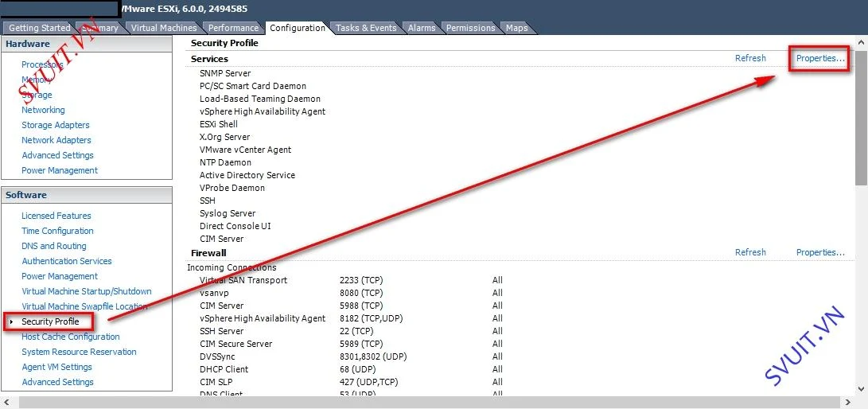The height and width of the screenshot is (409, 868).
Task: Click the SSH service entry
Action: [208, 201]
